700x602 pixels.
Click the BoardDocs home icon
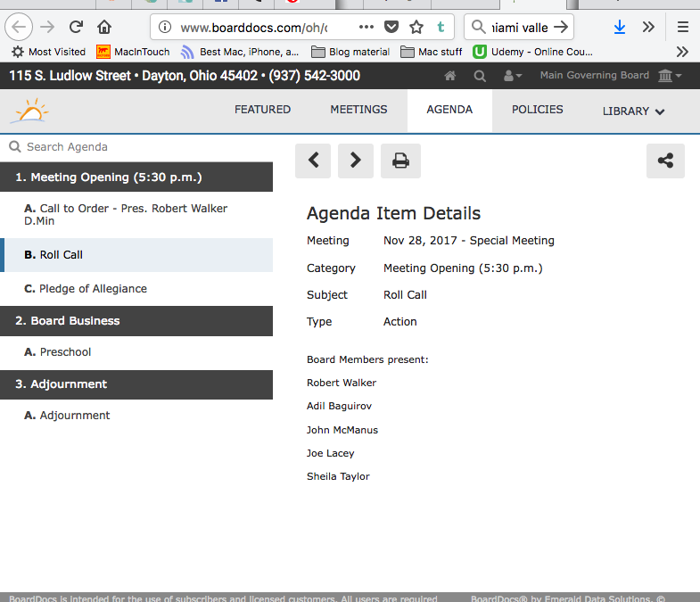tap(450, 76)
